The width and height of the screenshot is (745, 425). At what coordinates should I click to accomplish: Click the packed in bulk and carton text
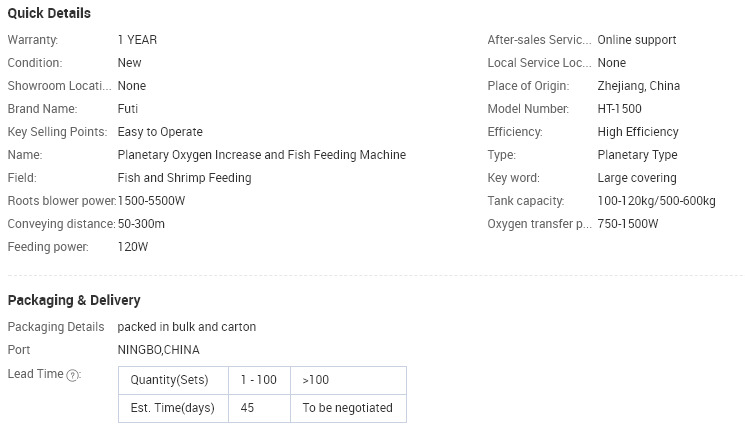187,327
